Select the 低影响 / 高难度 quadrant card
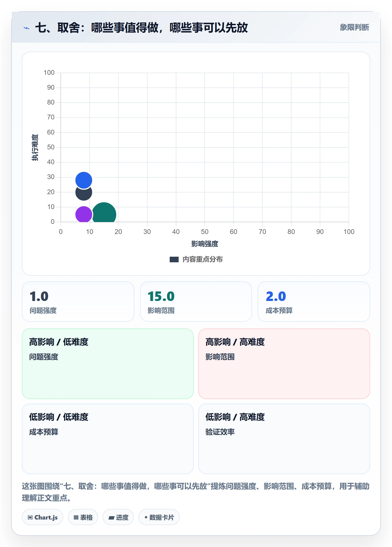This screenshot has width=392, height=547. pyautogui.click(x=284, y=439)
